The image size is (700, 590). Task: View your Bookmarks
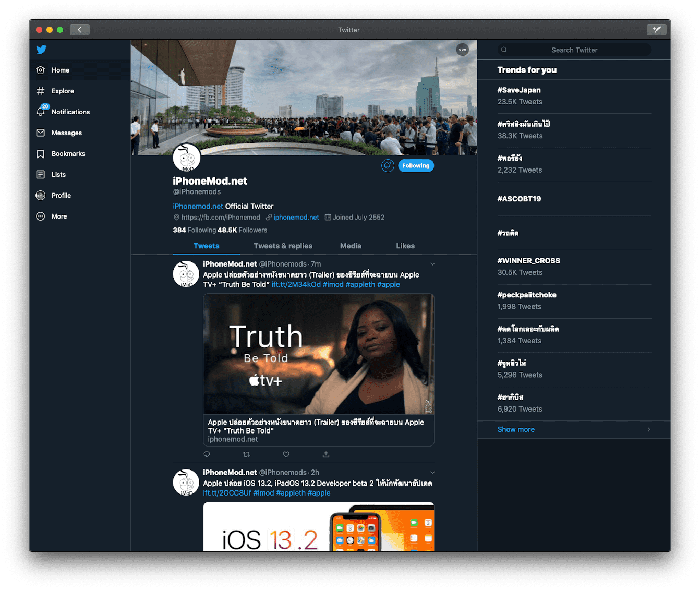[x=68, y=153]
